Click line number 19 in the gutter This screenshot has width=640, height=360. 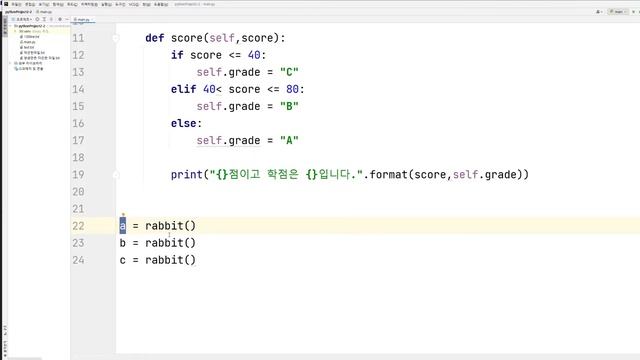(78, 175)
